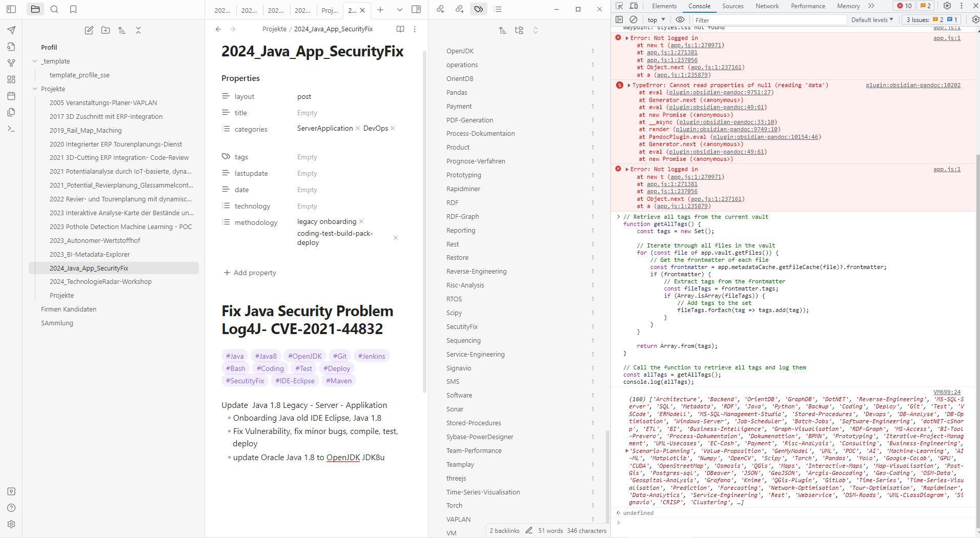Screen dimensions: 980x538
Task: Click Add property button
Action: (250, 273)
